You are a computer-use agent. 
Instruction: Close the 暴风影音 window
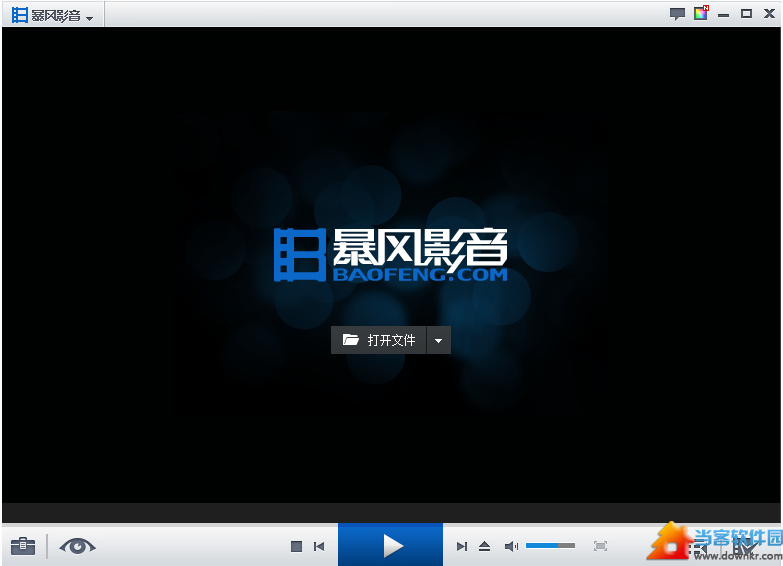click(x=770, y=13)
